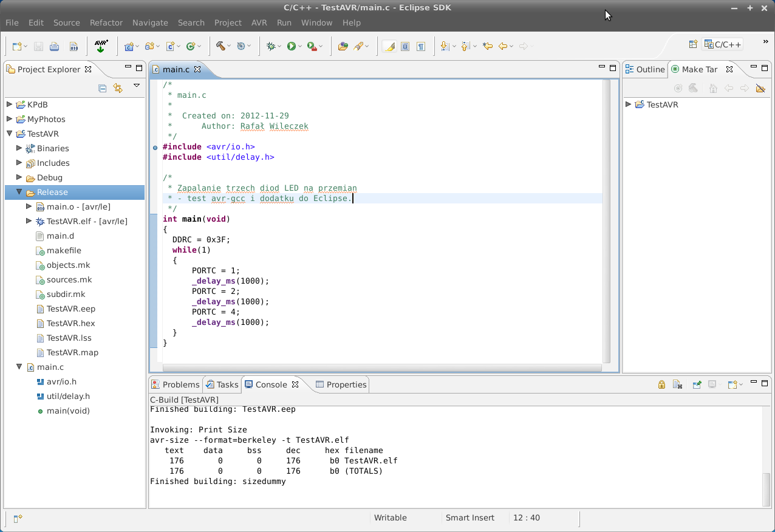This screenshot has width=775, height=532.
Task: Click the New C++ Class icon
Action: (x=191, y=46)
